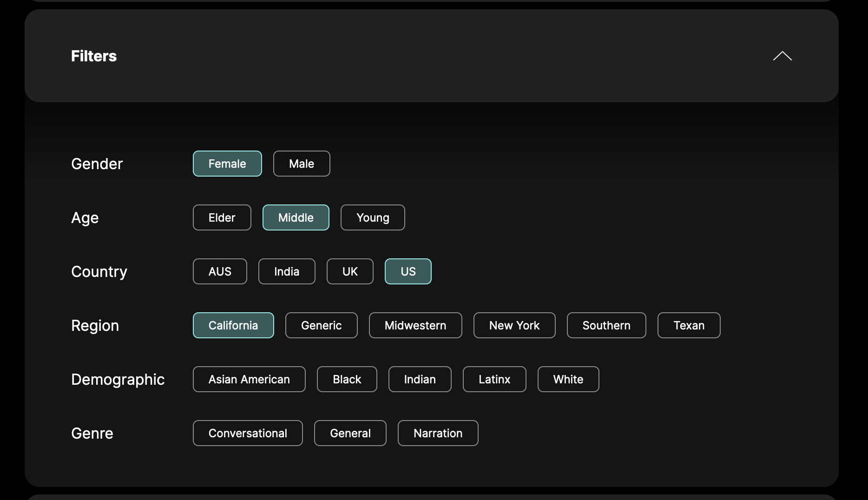Screen dimensions: 868x500
Task: Click the Filters heading
Action: [94, 56]
